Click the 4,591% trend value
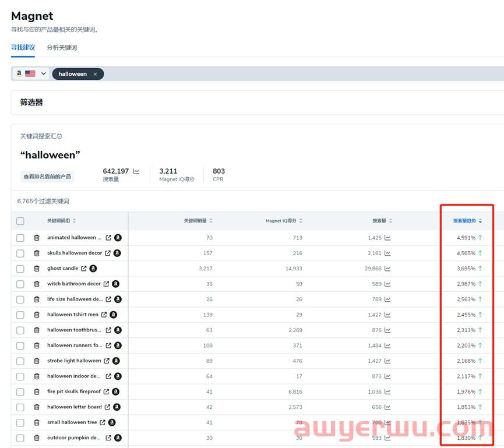Viewport: 504px width, 448px height. 466,238
